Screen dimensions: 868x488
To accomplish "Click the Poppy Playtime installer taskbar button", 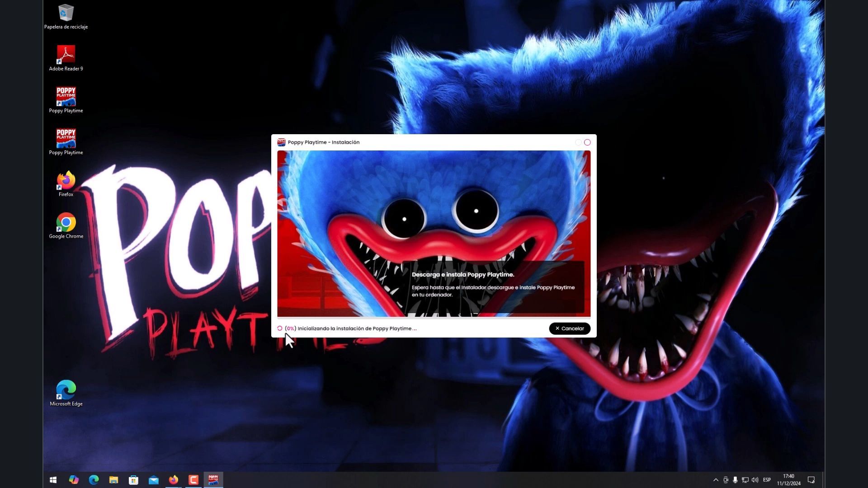I will point(213,480).
